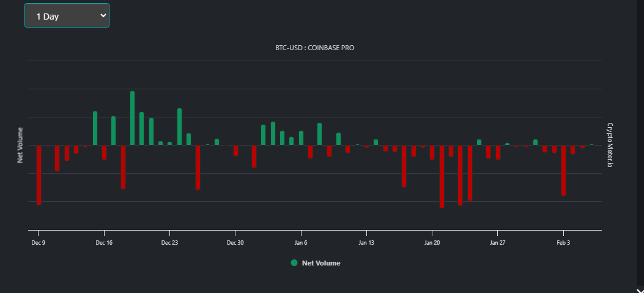Click the scroll down arrow at bottom right
The image size is (644, 293).
pos(640,291)
